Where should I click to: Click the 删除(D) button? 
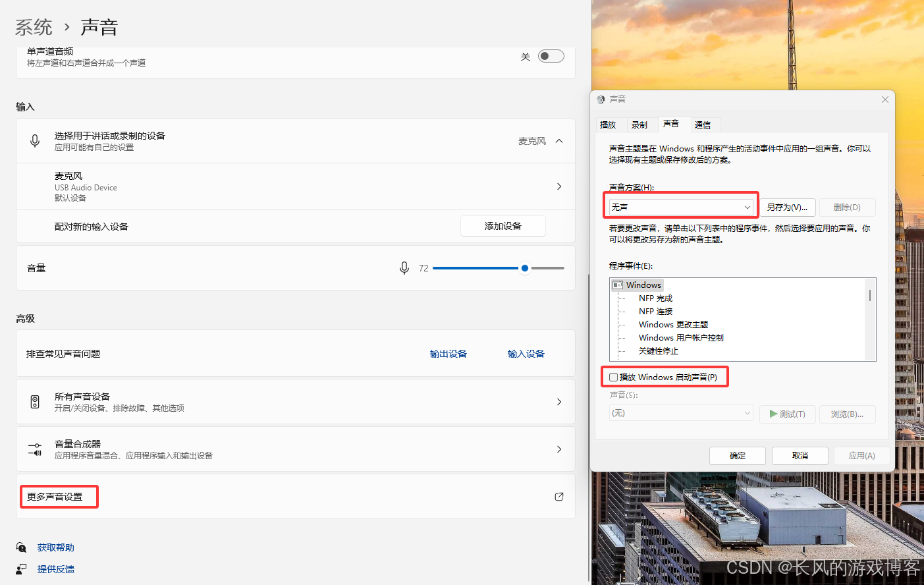tap(847, 207)
